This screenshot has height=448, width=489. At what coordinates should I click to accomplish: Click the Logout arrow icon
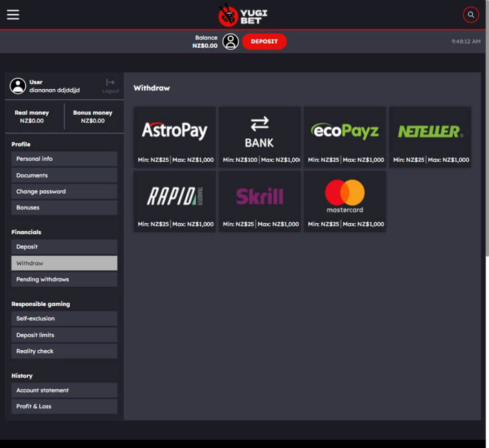click(x=110, y=82)
